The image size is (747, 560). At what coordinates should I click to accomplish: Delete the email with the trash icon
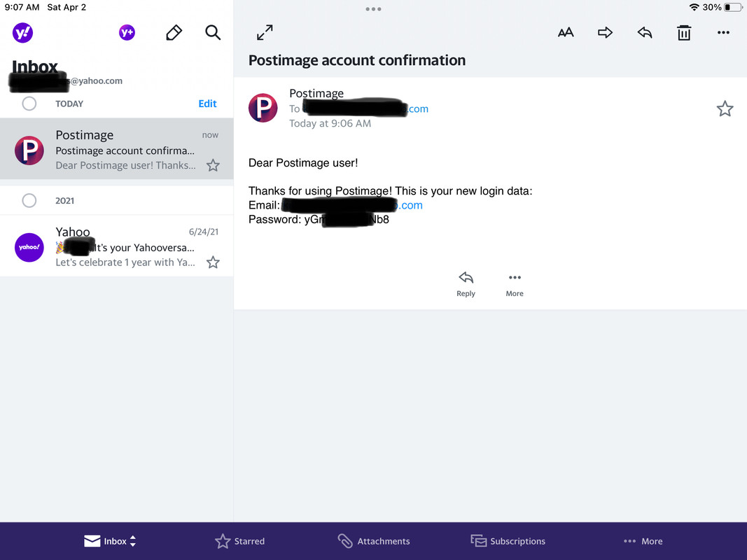pyautogui.click(x=684, y=32)
